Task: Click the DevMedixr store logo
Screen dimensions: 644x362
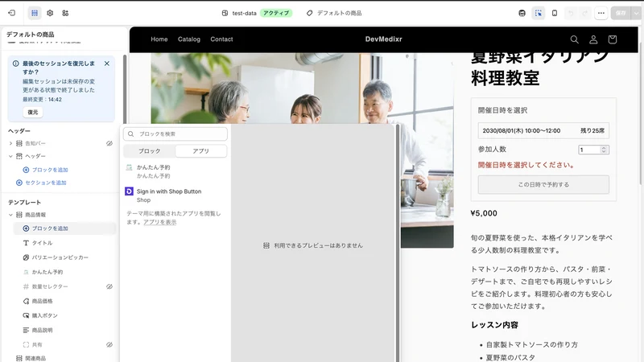Action: (384, 39)
